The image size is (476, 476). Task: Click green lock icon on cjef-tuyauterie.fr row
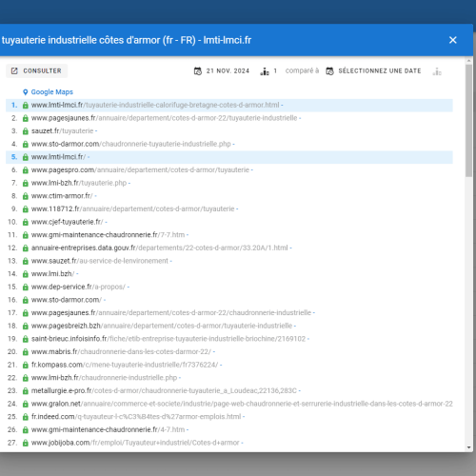pyautogui.click(x=26, y=223)
